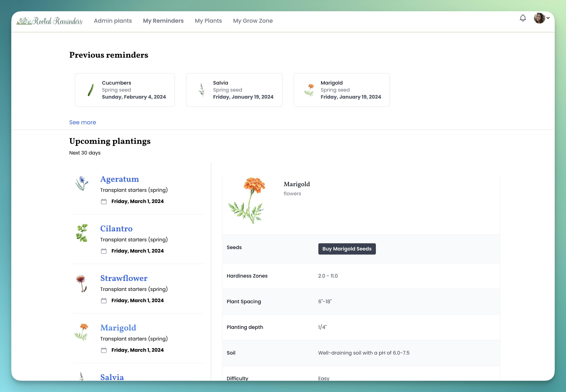Select Strawflower's Transplant starters (spring) text
Screen dimensions: 566x392
(x=134, y=289)
